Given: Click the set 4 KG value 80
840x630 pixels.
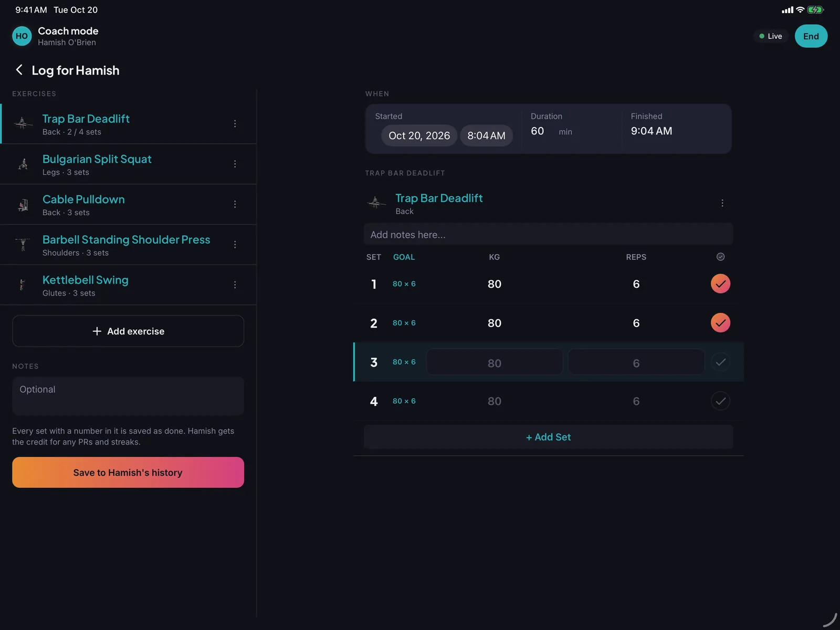Looking at the screenshot, I should coord(495,401).
